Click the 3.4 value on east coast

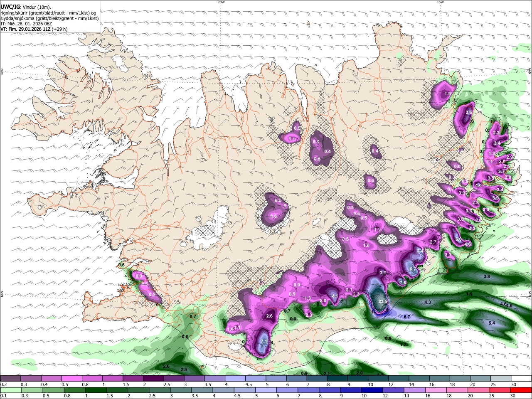click(497, 143)
